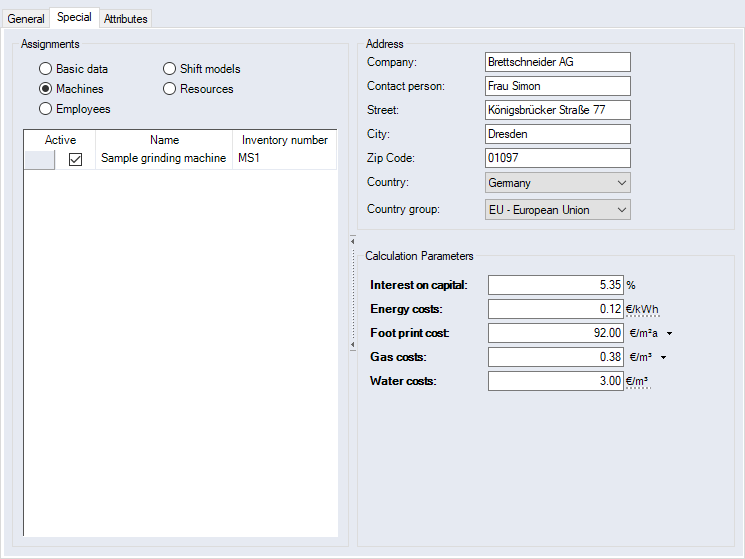Edit the Zip Code field
Viewport: 745px width, 559px height.
click(557, 159)
